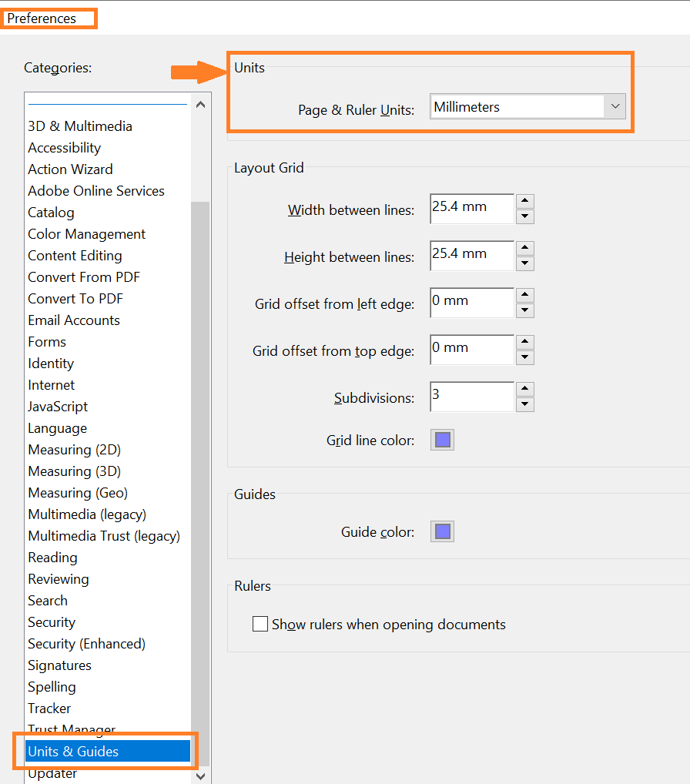Open the Guide color picker
This screenshot has height=784, width=690.
[442, 531]
